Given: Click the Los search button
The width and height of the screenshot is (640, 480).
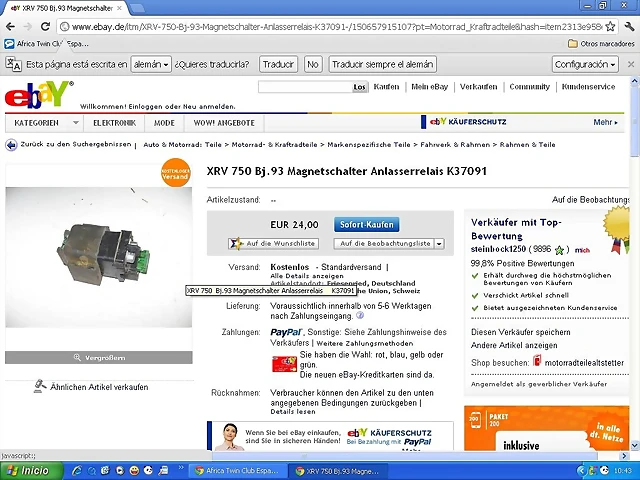Looking at the screenshot, I should click(x=360, y=87).
